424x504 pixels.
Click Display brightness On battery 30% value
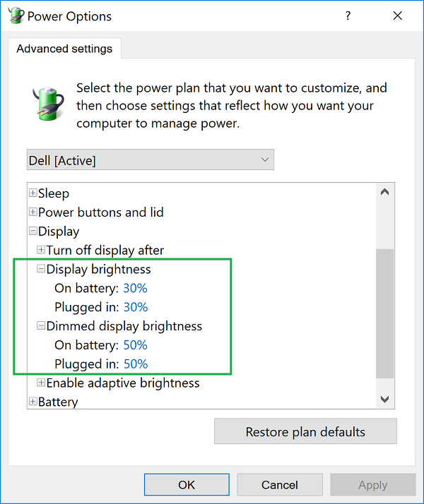(x=135, y=289)
